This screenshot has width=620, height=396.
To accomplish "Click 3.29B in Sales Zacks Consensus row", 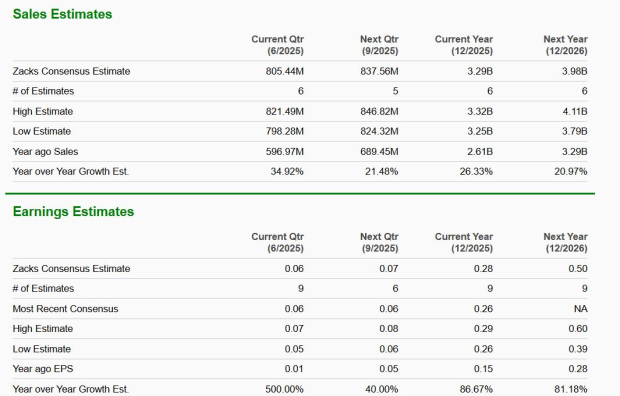I will coord(480,71).
